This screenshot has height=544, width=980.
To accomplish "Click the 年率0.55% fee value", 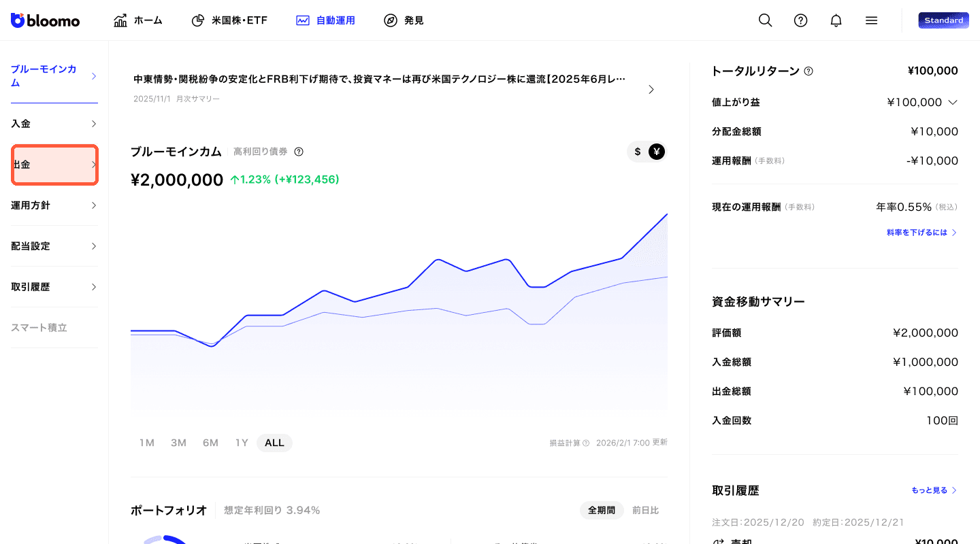I will pos(904,207).
